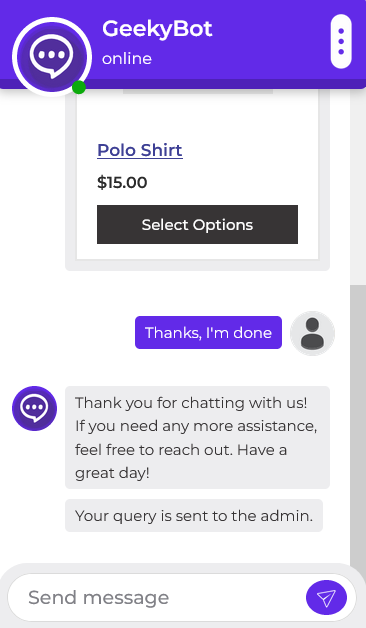Click the bot avatar beside the reply
366x628 pixels.
click(x=34, y=408)
